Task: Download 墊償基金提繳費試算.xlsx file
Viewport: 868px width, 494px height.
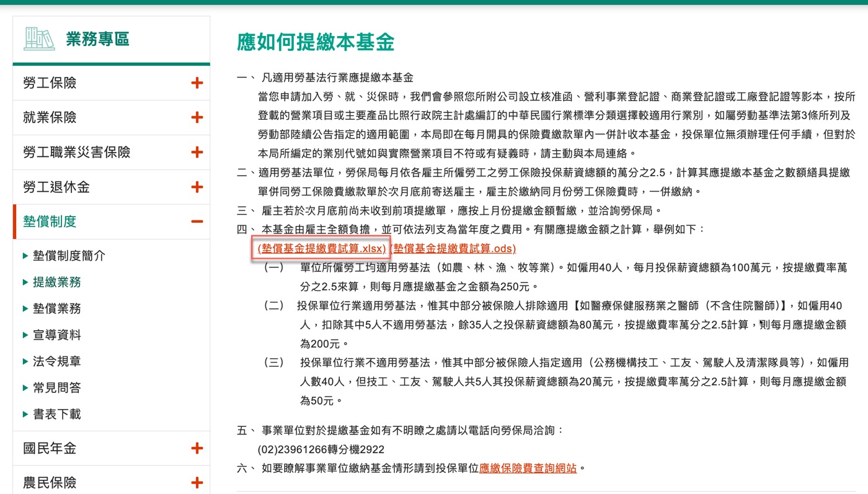Action: click(322, 249)
